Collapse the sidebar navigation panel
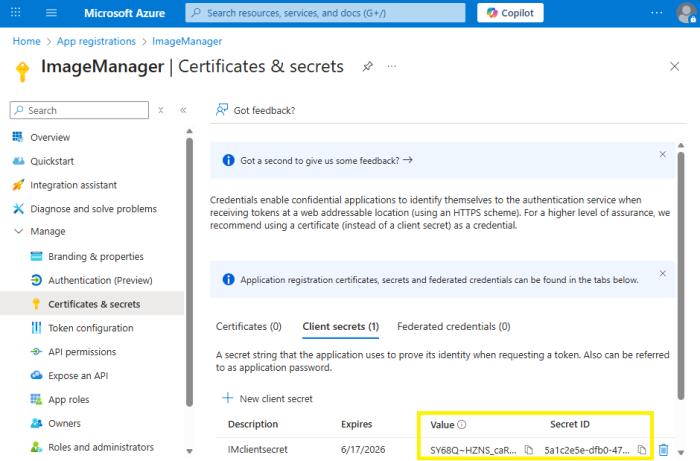 click(183, 110)
